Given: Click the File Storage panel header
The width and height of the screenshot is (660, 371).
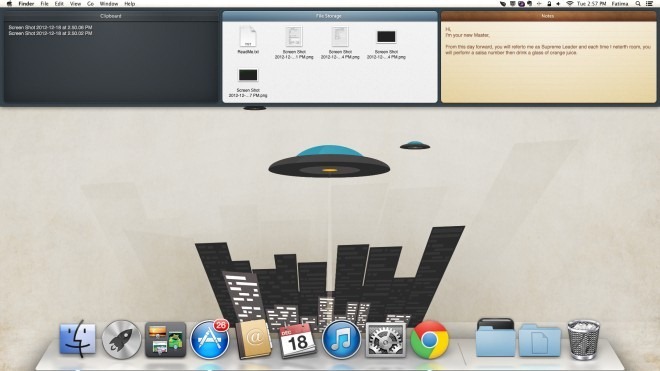Looking at the screenshot, I should (x=330, y=16).
